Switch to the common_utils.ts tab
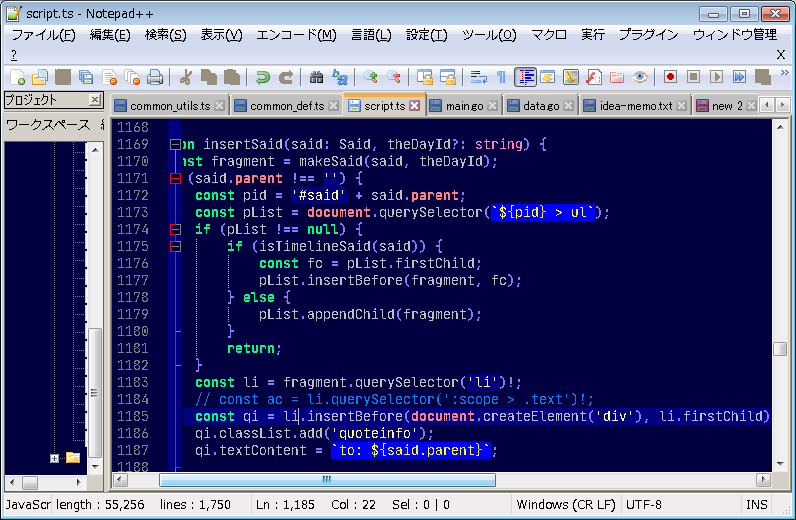This screenshot has height=520, width=796. [170, 106]
